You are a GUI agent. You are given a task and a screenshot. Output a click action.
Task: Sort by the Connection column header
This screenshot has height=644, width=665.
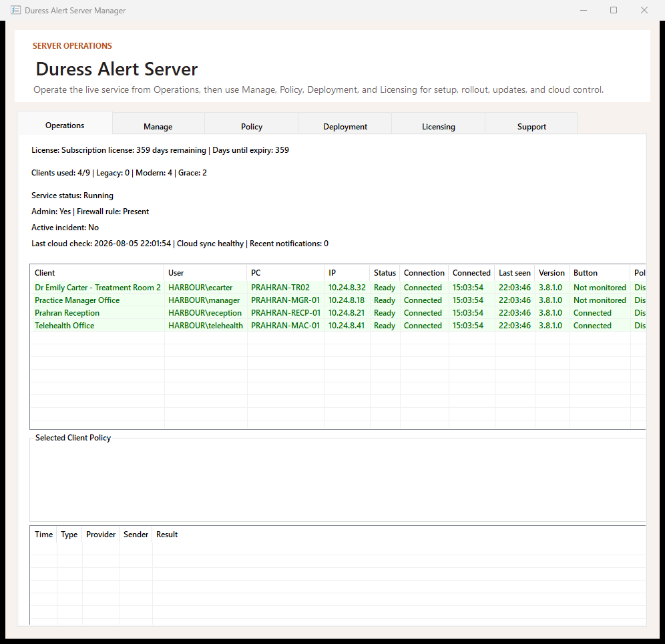click(x=424, y=272)
